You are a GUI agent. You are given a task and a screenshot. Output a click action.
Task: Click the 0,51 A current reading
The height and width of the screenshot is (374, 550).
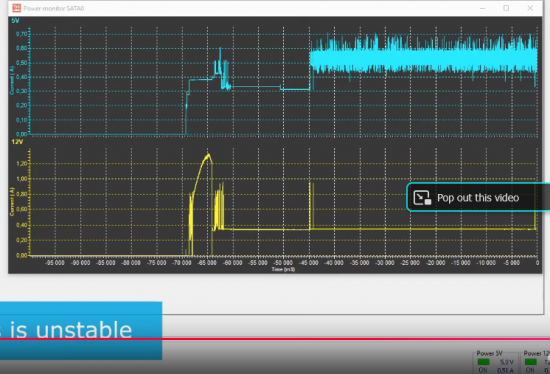pos(505,370)
